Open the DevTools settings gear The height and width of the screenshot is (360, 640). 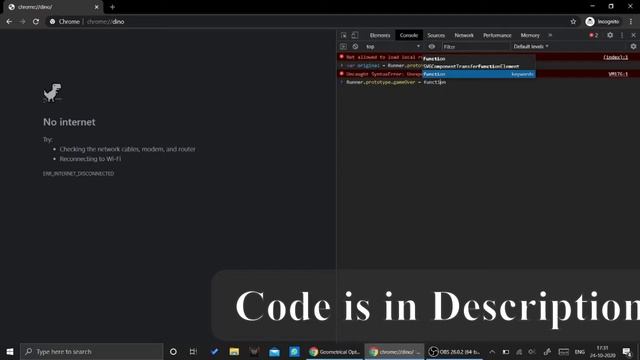pos(610,36)
